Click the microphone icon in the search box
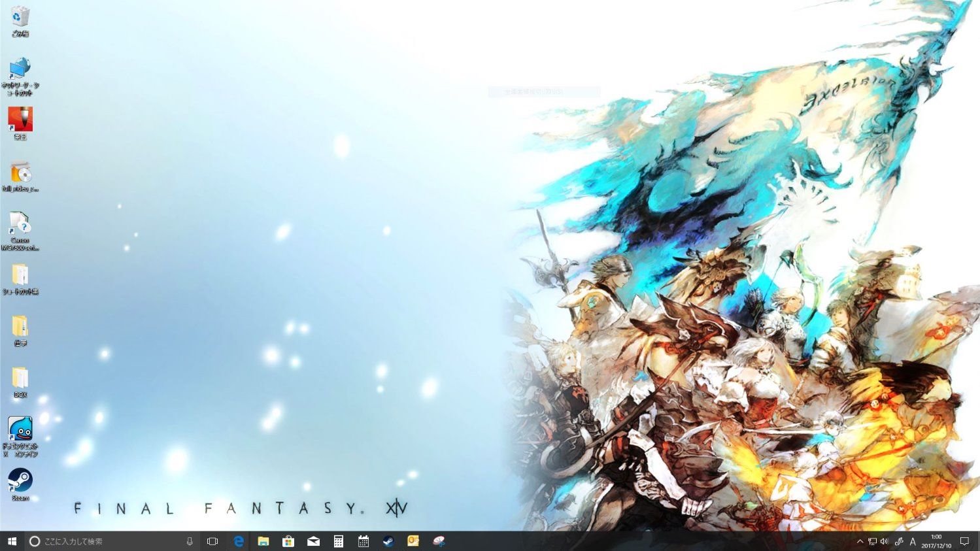This screenshot has width=980, height=551. click(190, 541)
